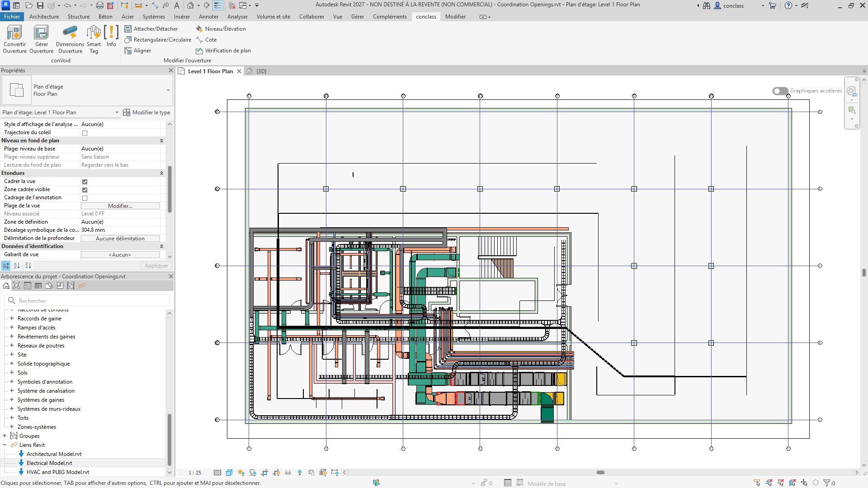Image resolution: width=868 pixels, height=488 pixels.
Task: Expand the Groupes node
Action: click(5, 436)
